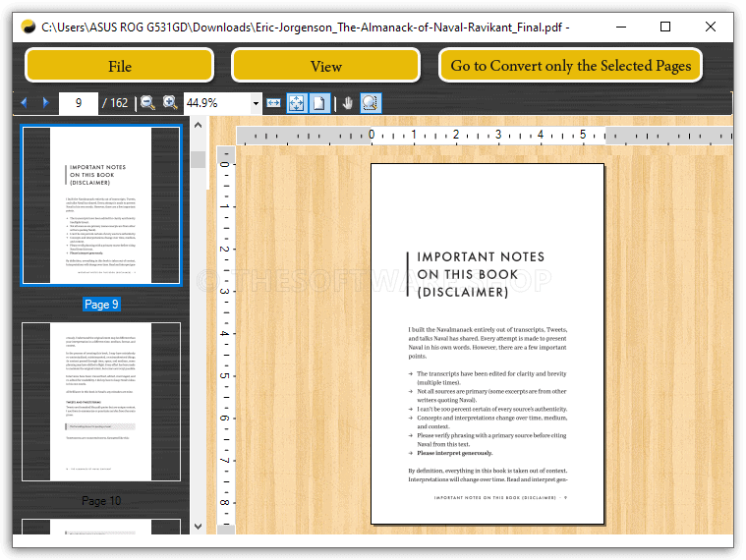This screenshot has height=560, width=746.
Task: Select the Page 10 thumbnail
Action: click(x=101, y=402)
